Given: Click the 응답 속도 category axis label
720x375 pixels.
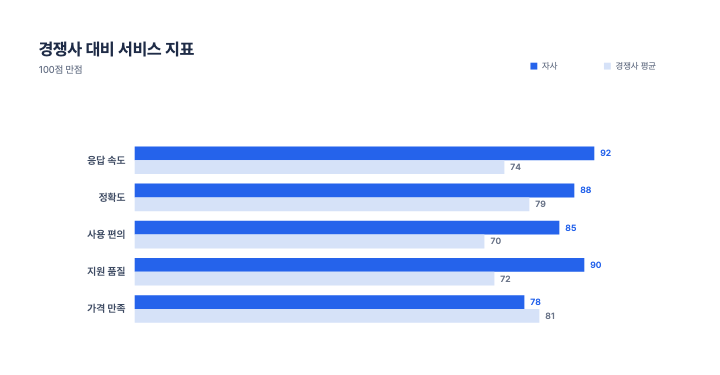Looking at the screenshot, I should tap(106, 160).
